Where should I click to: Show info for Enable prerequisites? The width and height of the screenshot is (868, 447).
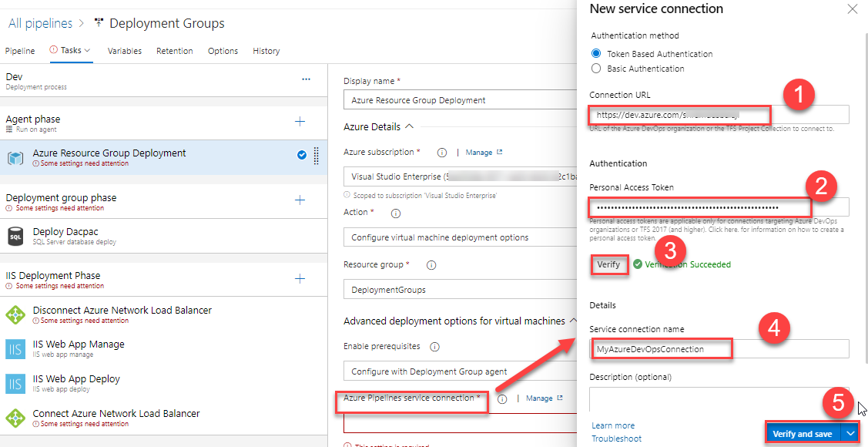434,347
